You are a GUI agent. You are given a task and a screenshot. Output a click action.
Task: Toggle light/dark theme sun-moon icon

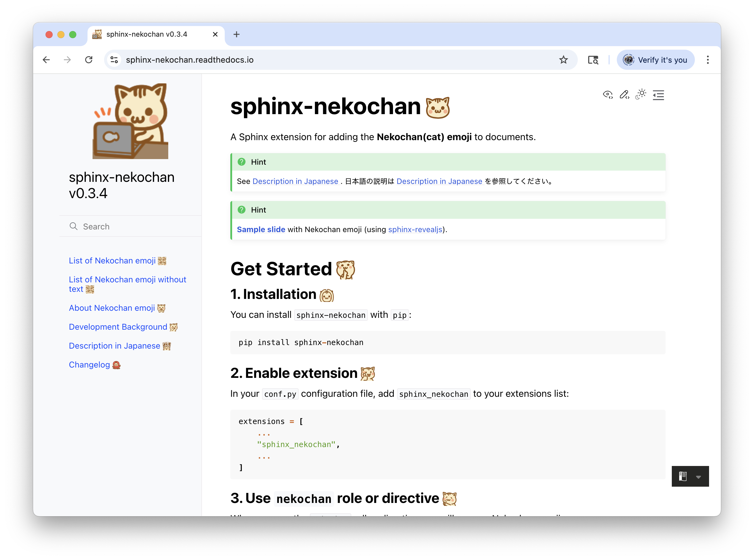point(641,95)
